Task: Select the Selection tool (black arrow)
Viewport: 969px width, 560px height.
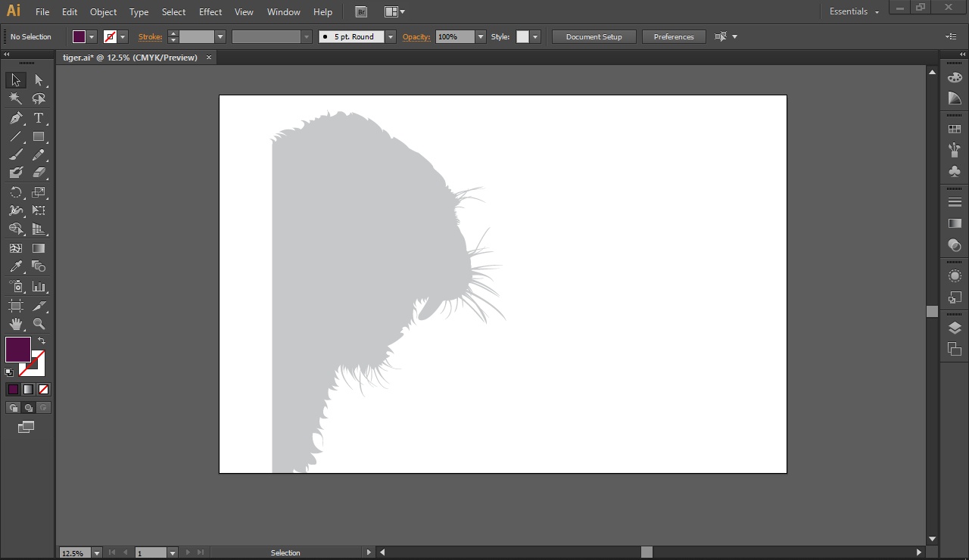Action: [16, 80]
